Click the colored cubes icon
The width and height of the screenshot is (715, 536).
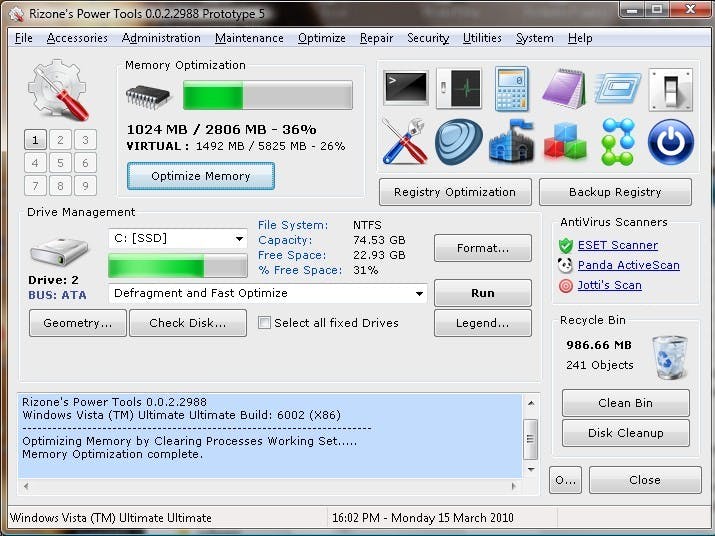coord(565,141)
